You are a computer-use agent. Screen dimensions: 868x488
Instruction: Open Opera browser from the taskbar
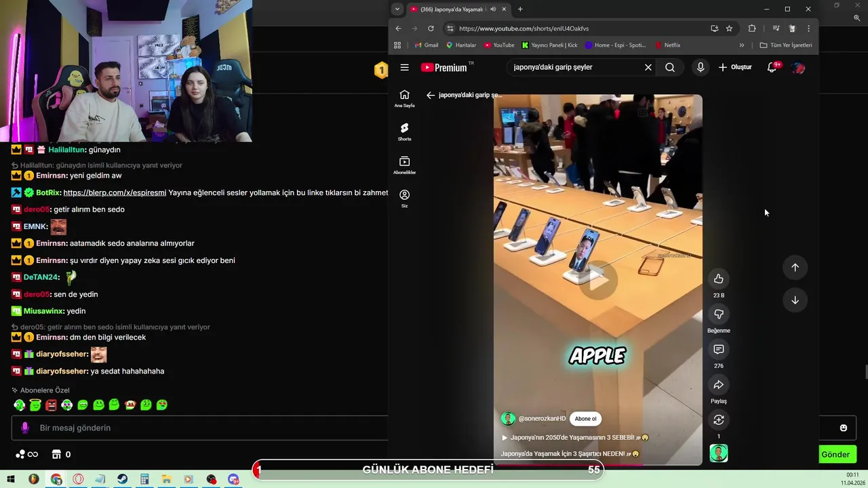point(78,479)
